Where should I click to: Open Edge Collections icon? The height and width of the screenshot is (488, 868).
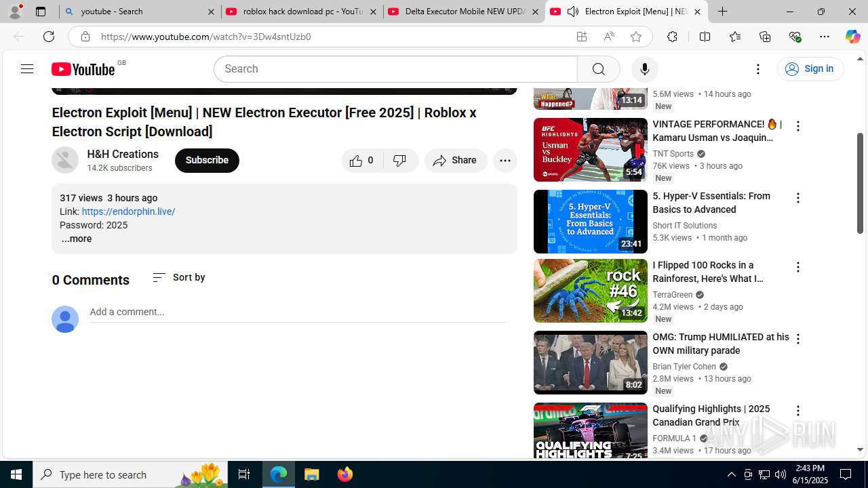point(765,37)
